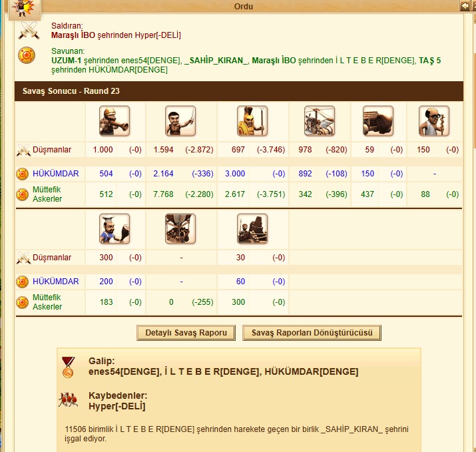Click the hoplite unit icon
Screen dimensions: 476x452
252,120
